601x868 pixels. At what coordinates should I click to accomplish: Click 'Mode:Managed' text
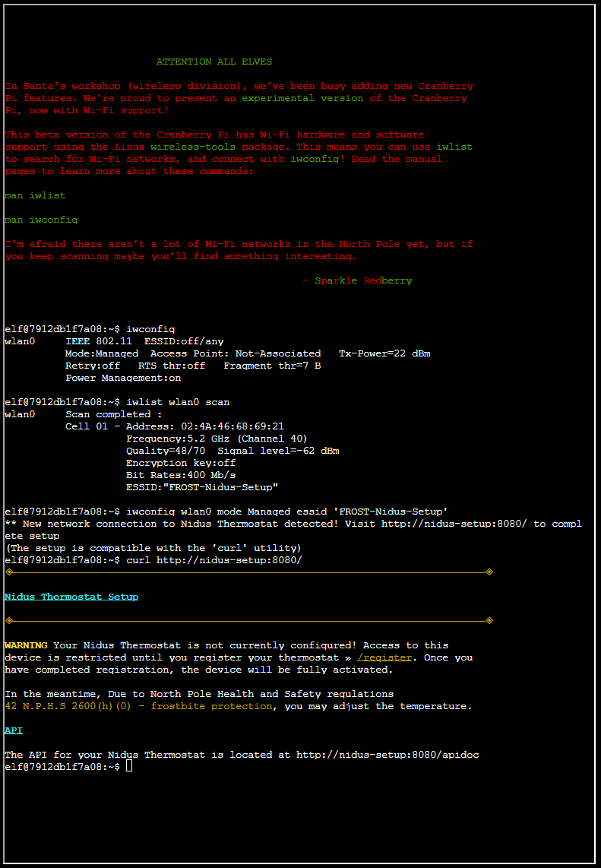pos(102,353)
